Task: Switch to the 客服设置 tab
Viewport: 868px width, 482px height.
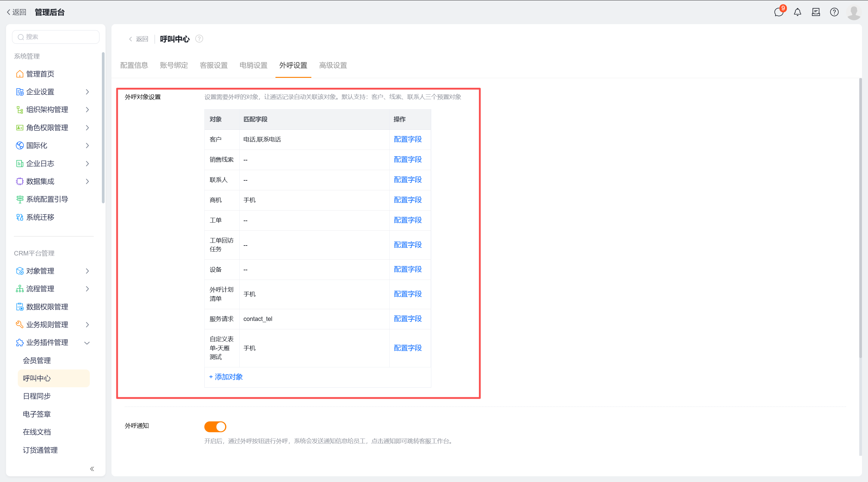Action: (x=214, y=65)
